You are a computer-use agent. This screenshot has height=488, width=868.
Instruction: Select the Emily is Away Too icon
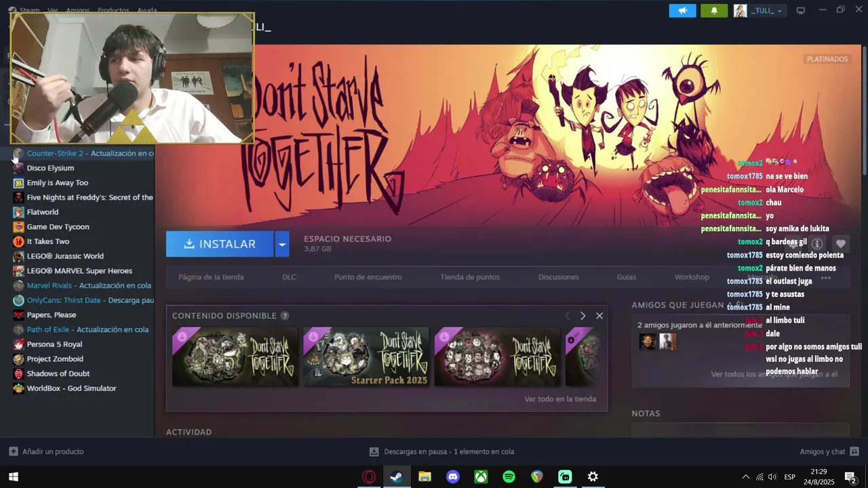point(18,183)
